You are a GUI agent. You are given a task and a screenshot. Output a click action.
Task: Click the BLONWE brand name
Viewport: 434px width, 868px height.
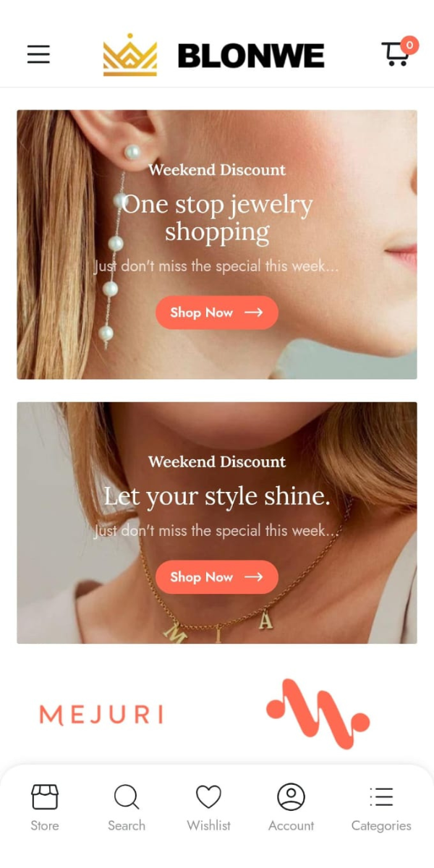(x=251, y=56)
